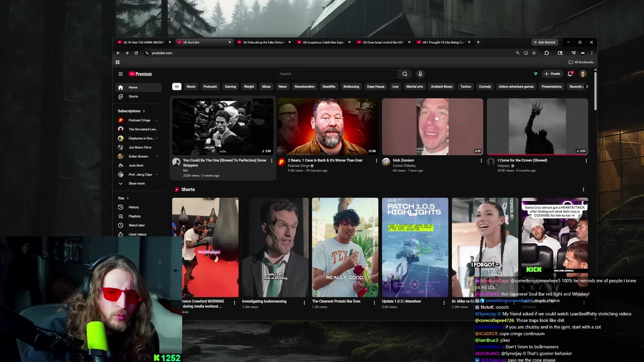Viewport: 644px width, 362px height.
Task: Open the All Bookmarks folder
Action: pyautogui.click(x=581, y=62)
